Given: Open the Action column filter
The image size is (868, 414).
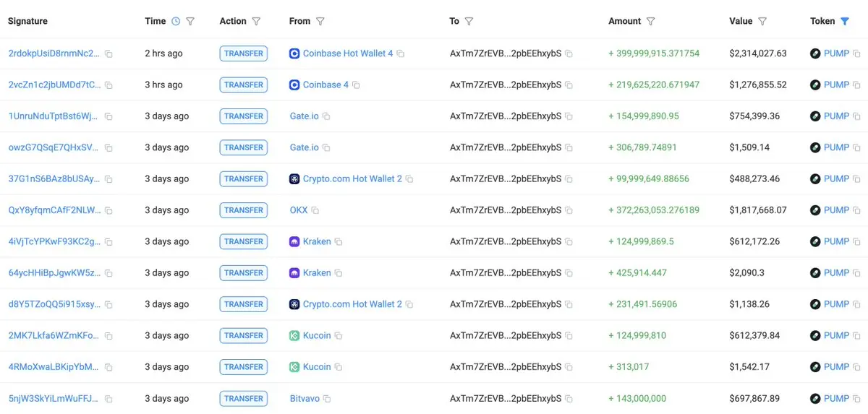Looking at the screenshot, I should point(256,22).
